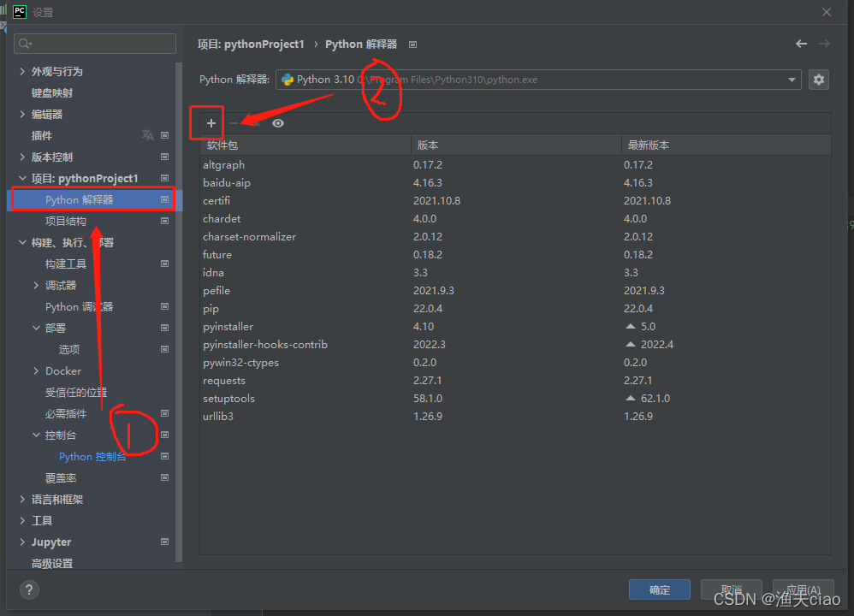Screen dimensions: 854x616
Task: Click the icon next to the Python 解释器 breadcrumb
Action: click(412, 44)
